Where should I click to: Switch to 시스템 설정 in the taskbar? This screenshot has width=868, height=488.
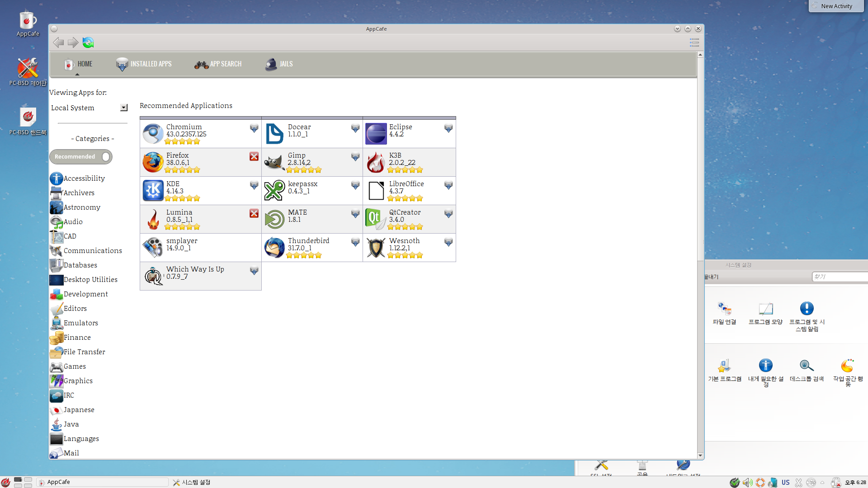[192, 482]
